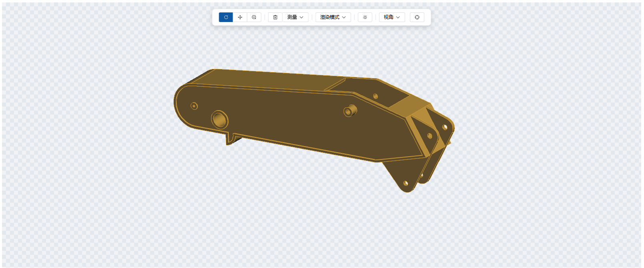Click the hole on the angled top face
Image resolution: width=644 pixels, height=268 pixels.
[x=375, y=96]
